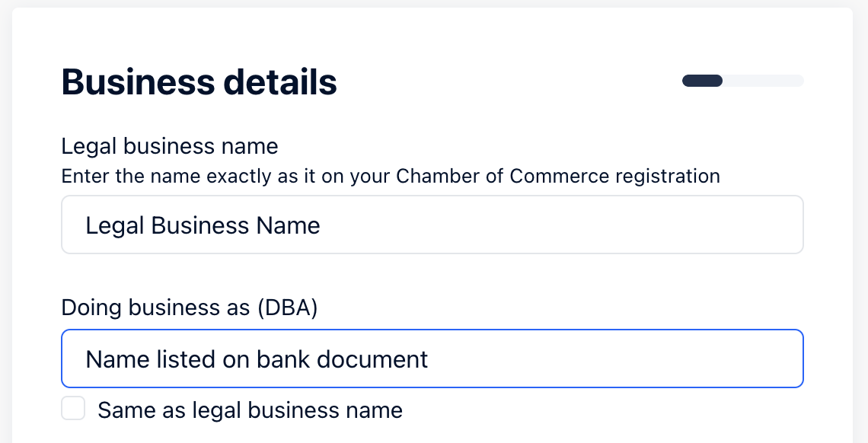Click the progress indicator bar

[743, 81]
